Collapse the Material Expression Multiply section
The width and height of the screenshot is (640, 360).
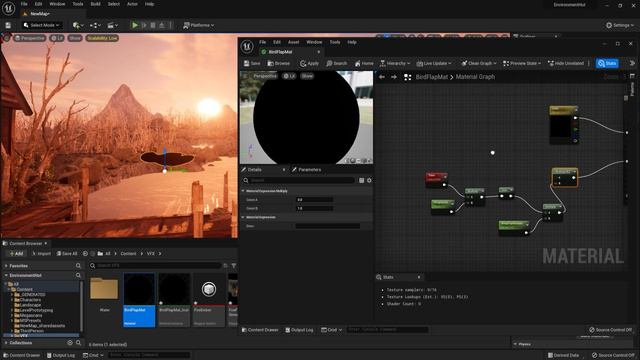[x=243, y=191]
